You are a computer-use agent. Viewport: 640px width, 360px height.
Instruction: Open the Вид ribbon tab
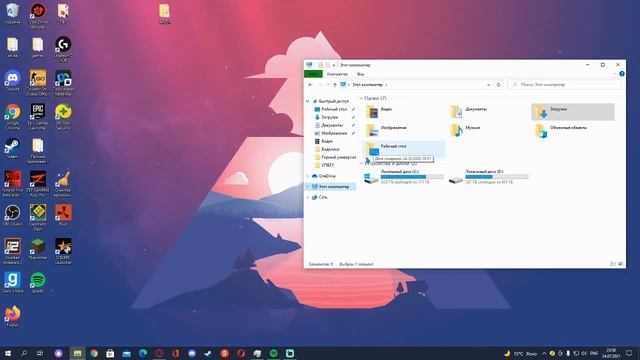[360, 74]
